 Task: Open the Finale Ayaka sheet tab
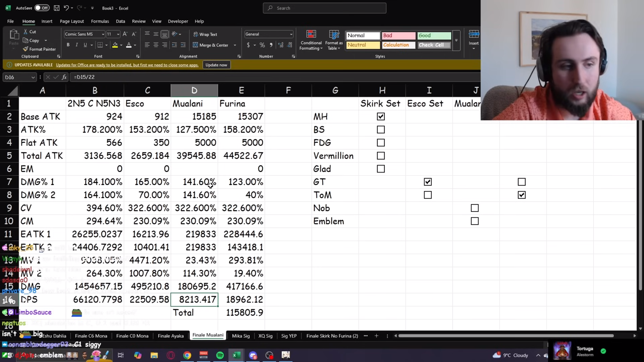[x=171, y=336]
